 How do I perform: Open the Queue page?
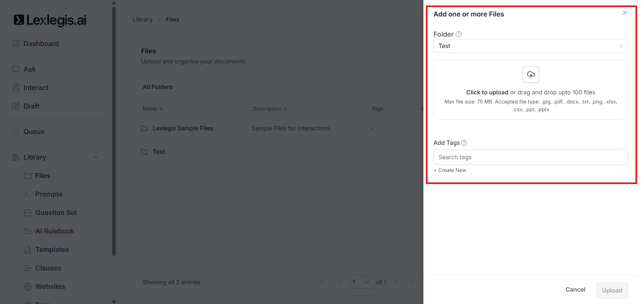pyautogui.click(x=34, y=132)
